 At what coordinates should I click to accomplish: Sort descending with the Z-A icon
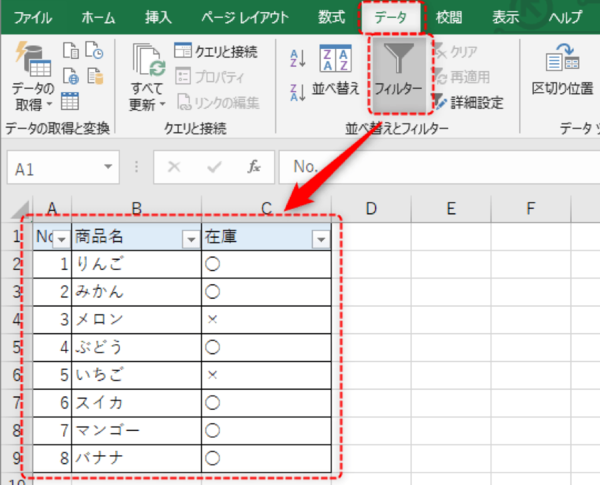297,93
